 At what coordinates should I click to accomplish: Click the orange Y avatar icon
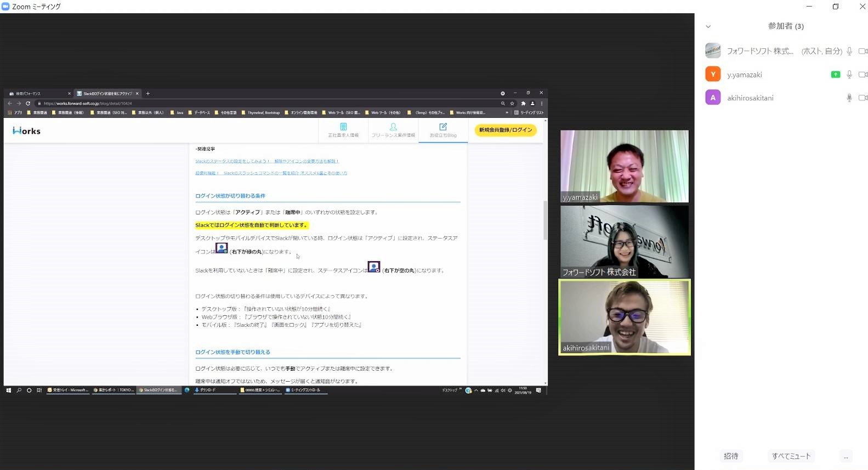(713, 74)
